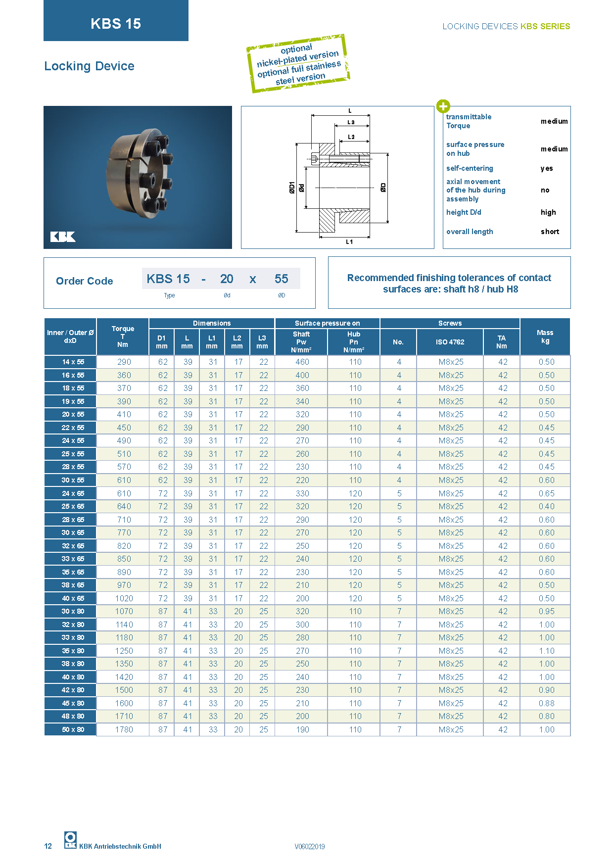Click the green plus icon above features
Viewport: 614px width, 868px height.
click(x=443, y=106)
